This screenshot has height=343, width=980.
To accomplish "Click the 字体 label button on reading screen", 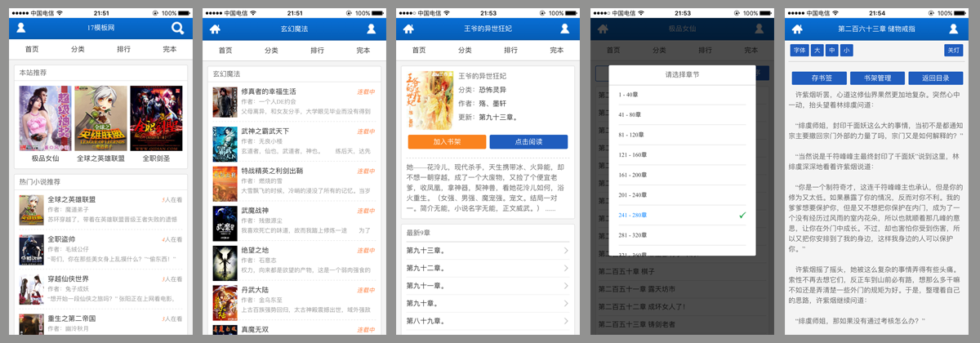I will coord(800,51).
